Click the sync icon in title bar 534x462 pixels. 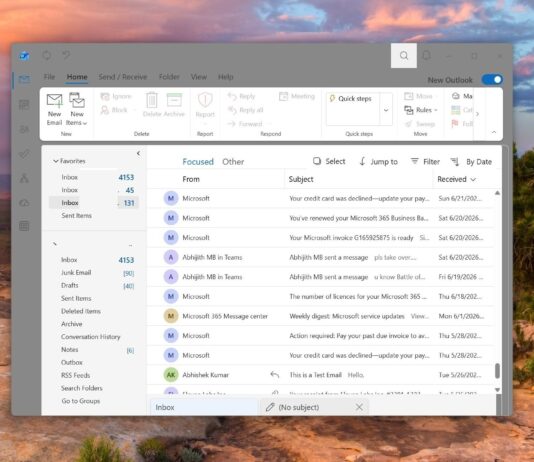tap(47, 55)
